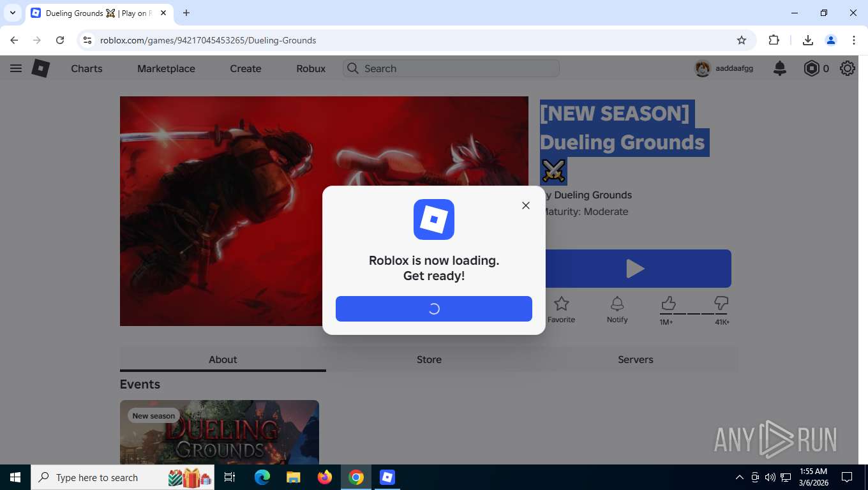Screen dimensions: 868x490
Task: Click the Maturity: Moderate text
Action: [587, 212]
